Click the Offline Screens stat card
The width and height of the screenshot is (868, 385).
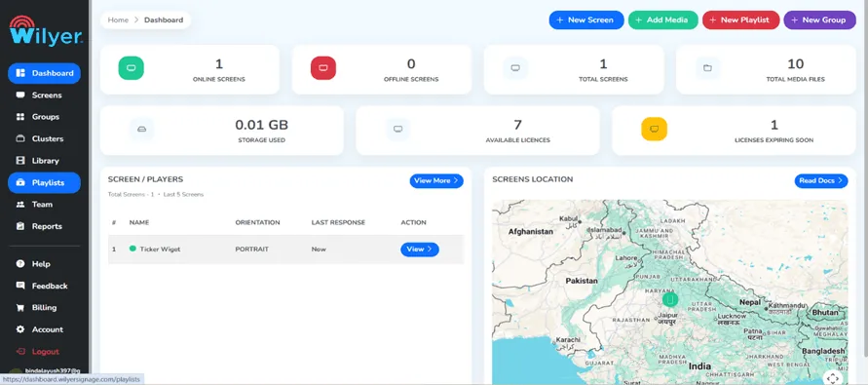click(x=382, y=70)
